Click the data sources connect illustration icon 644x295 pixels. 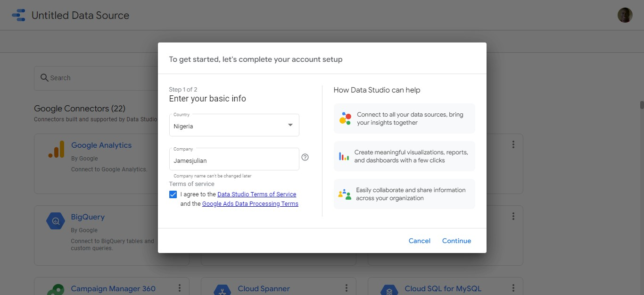coord(345,118)
